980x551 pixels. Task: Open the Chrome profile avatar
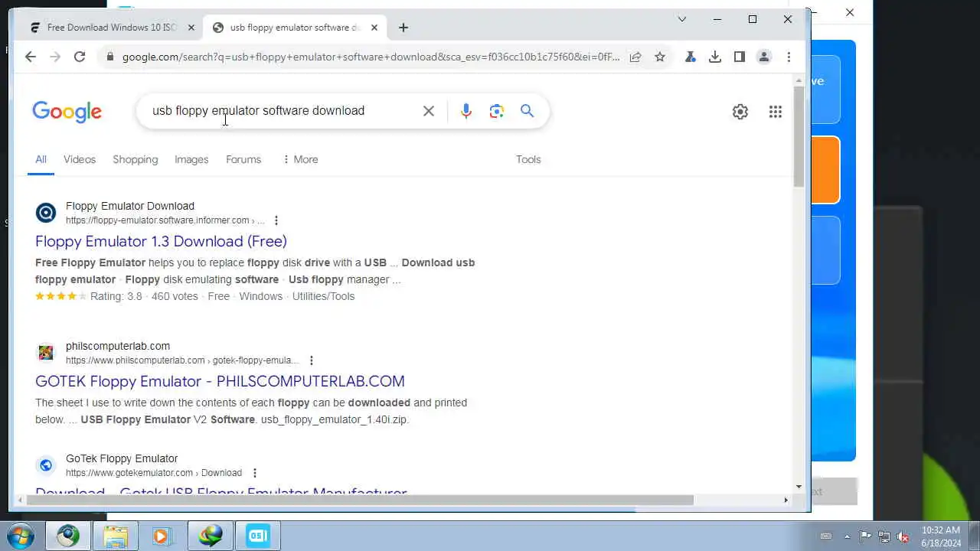click(764, 57)
